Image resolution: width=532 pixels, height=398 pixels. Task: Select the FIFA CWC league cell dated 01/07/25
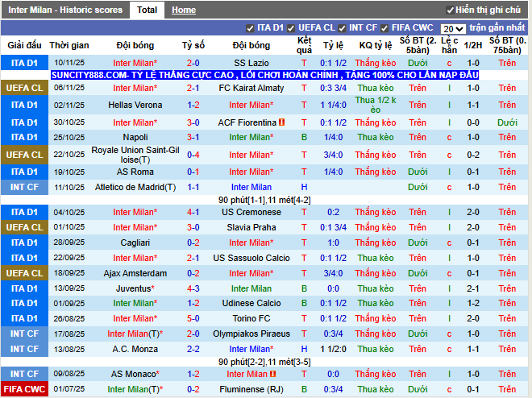point(24,389)
